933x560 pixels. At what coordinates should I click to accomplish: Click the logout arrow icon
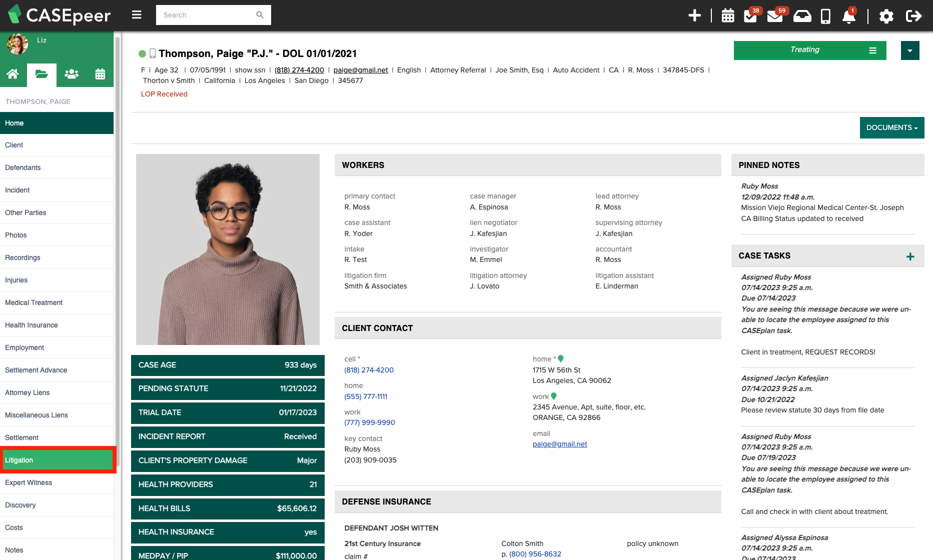pyautogui.click(x=913, y=16)
